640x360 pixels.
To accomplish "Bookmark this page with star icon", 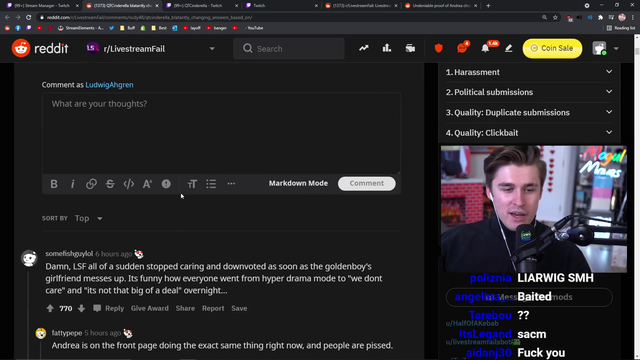I will coord(555,17).
